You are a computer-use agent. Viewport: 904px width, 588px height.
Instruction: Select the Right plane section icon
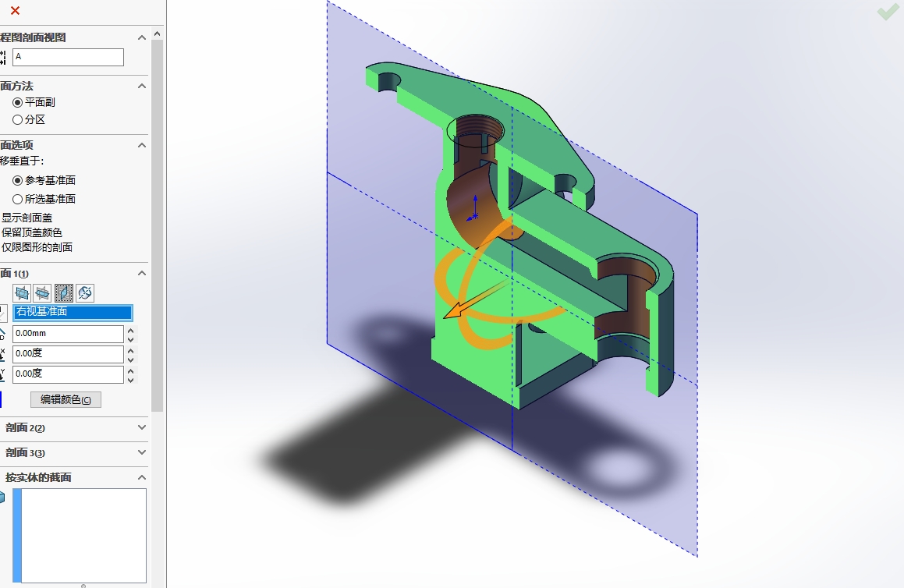(x=64, y=293)
